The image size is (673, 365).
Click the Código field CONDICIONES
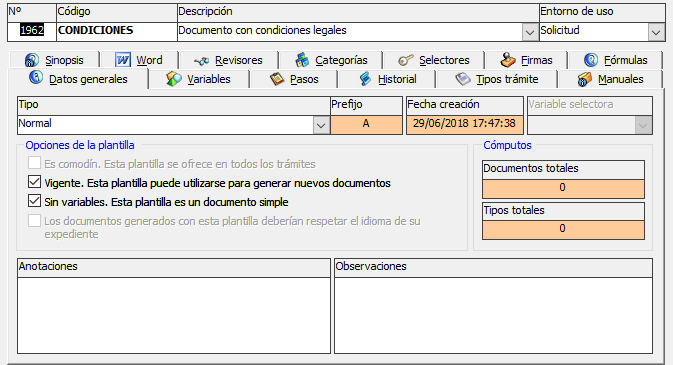point(117,31)
